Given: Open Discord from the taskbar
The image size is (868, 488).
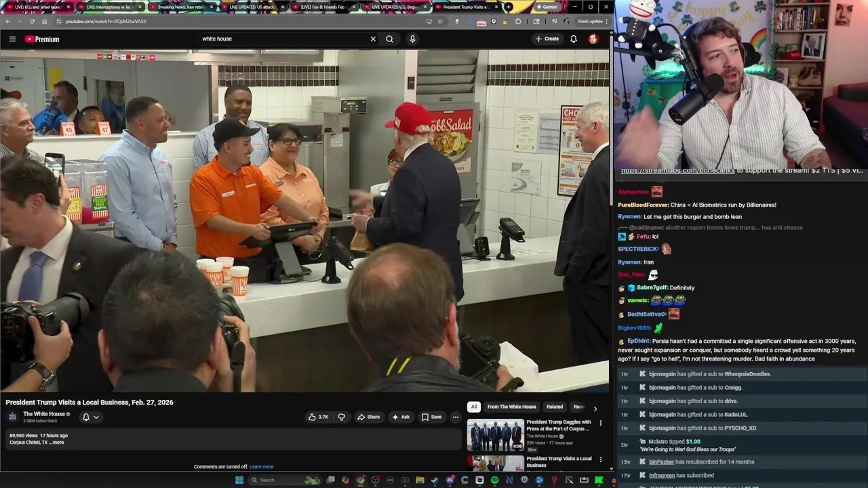Looking at the screenshot, I should pos(450,480).
